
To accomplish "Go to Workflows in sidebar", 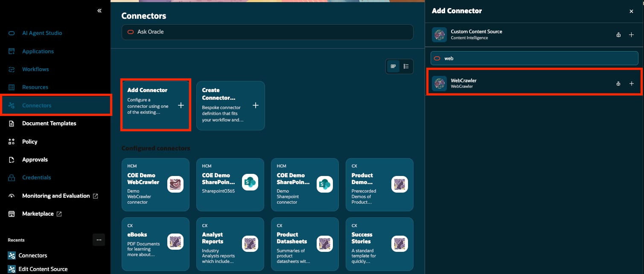I will (35, 69).
